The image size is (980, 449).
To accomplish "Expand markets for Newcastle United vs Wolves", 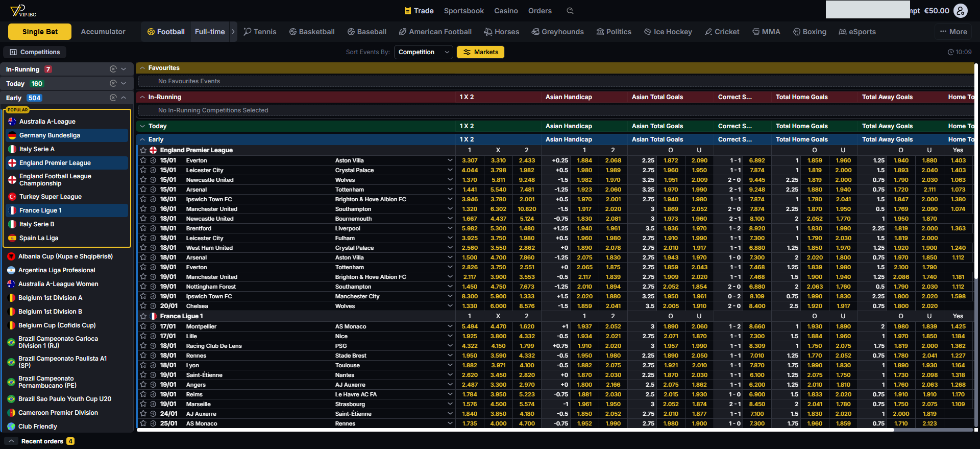I will 450,180.
